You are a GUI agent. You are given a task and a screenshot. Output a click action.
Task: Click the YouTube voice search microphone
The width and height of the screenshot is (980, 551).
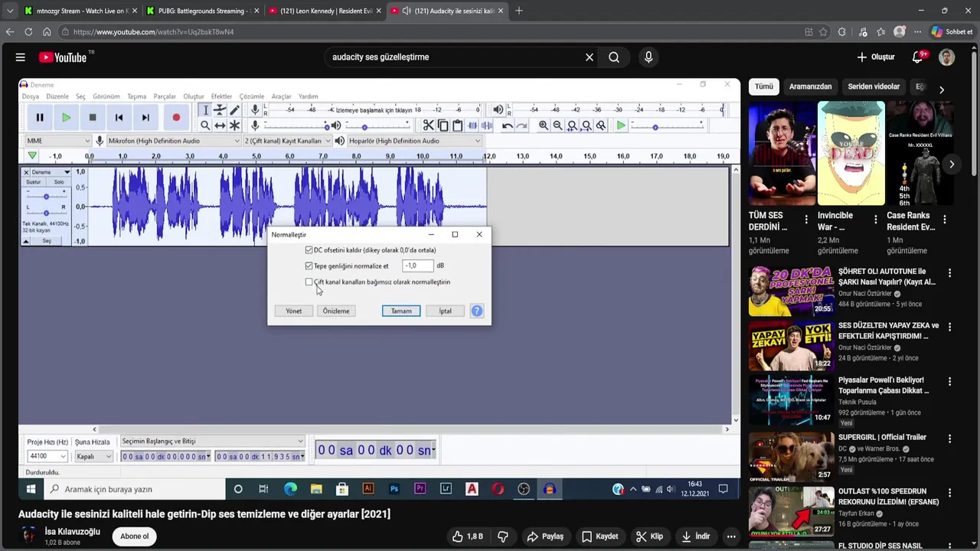point(648,57)
